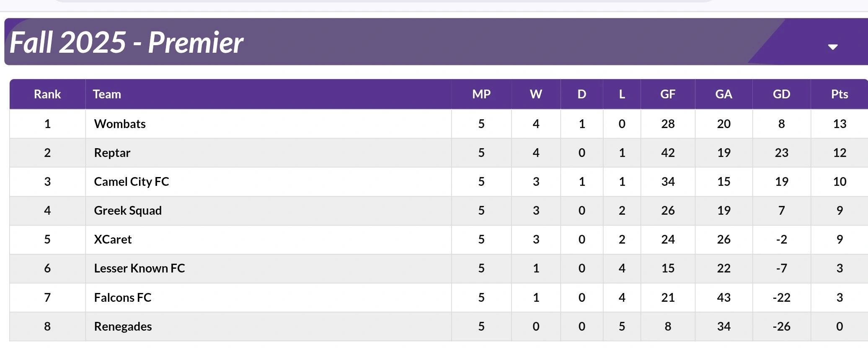The image size is (868, 352).
Task: Click the L losses column header
Action: click(622, 94)
